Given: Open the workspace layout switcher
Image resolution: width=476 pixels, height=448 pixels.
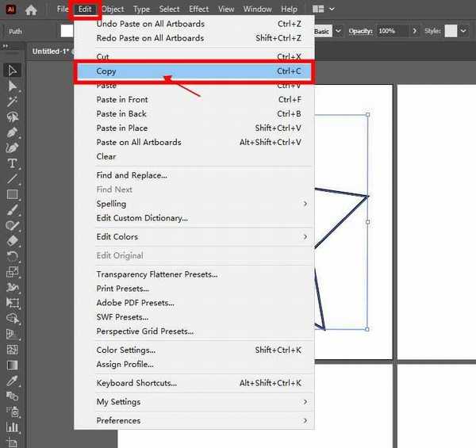Looking at the screenshot, I should pos(323,10).
